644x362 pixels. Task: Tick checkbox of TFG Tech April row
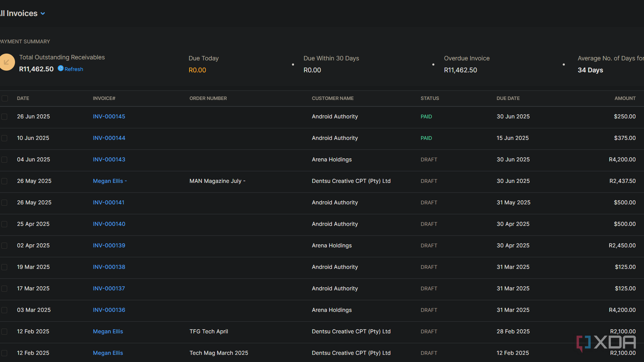pos(4,331)
